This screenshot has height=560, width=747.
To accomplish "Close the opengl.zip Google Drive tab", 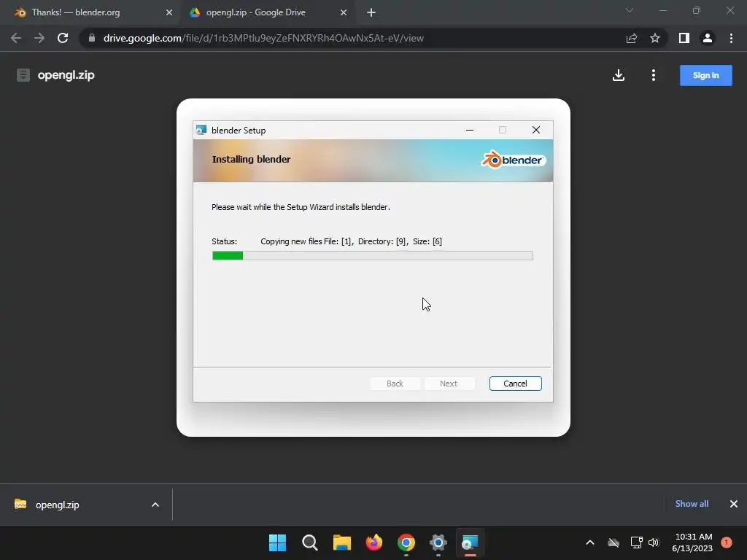I will [x=344, y=12].
